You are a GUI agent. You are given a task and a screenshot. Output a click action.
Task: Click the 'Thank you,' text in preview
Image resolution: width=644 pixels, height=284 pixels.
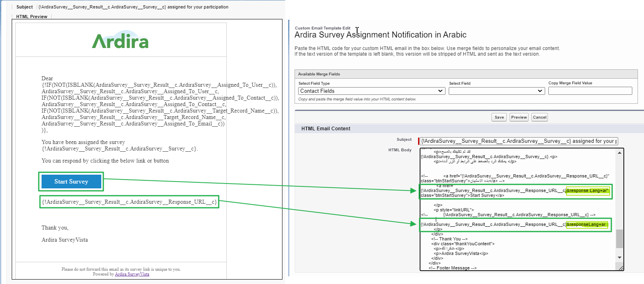pos(55,228)
